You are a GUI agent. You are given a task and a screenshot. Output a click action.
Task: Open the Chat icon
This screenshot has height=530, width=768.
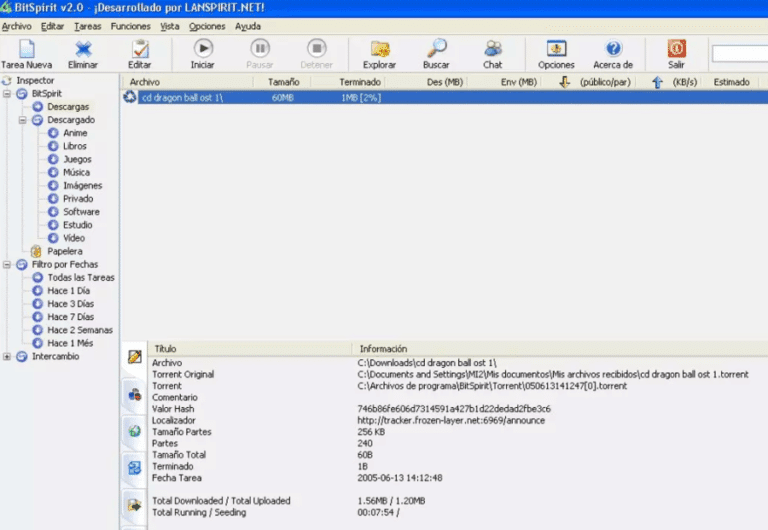pos(493,48)
